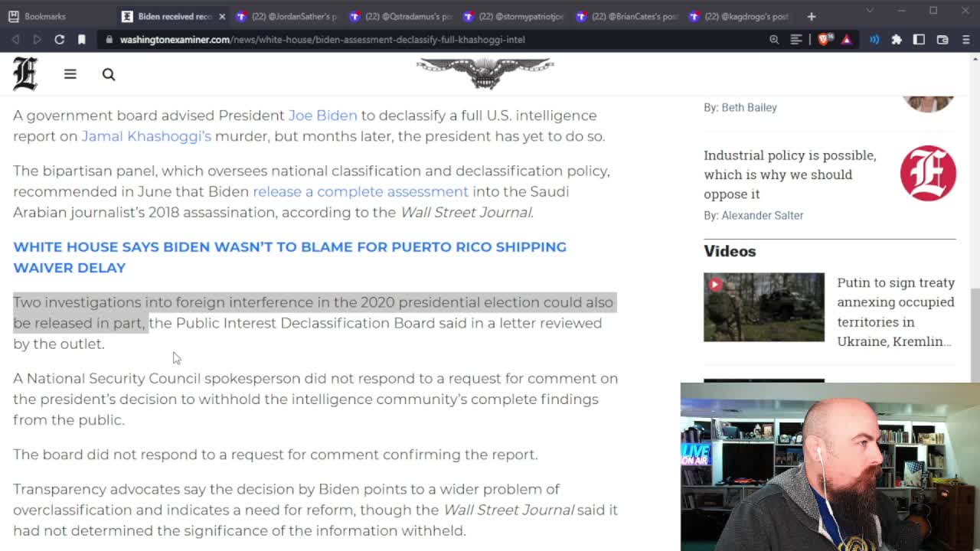Reload the current page
The image size is (980, 551).
(59, 39)
